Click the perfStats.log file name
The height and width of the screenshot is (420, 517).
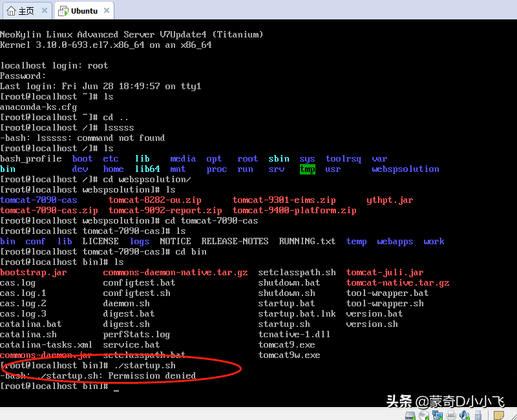pyautogui.click(x=136, y=335)
